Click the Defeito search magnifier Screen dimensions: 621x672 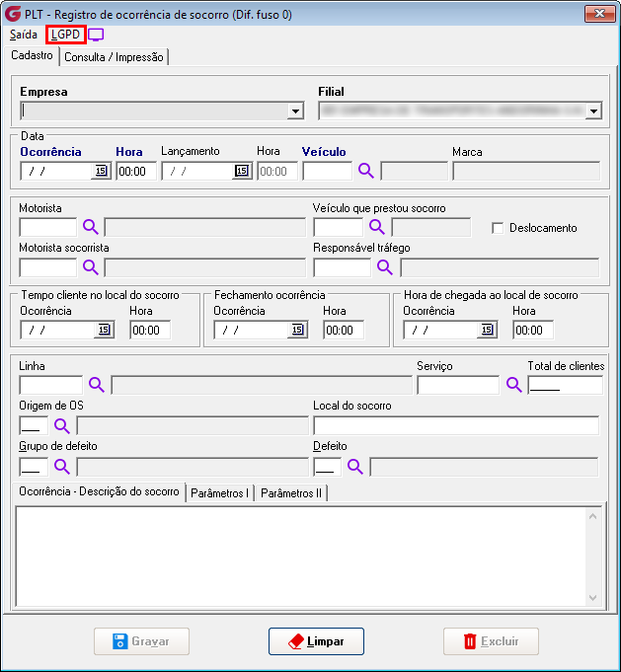[355, 466]
